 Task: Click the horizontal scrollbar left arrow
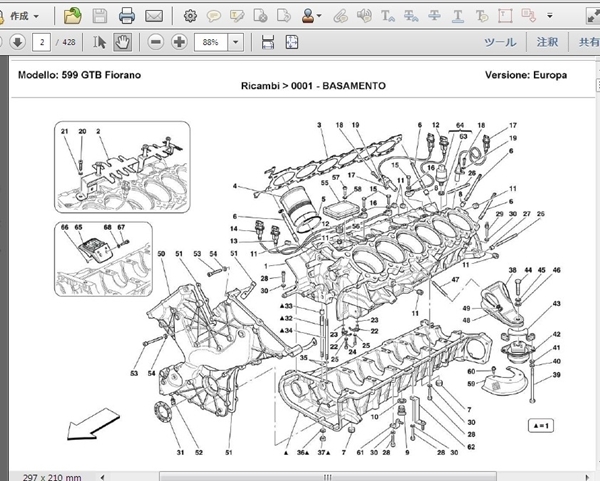click(x=102, y=477)
